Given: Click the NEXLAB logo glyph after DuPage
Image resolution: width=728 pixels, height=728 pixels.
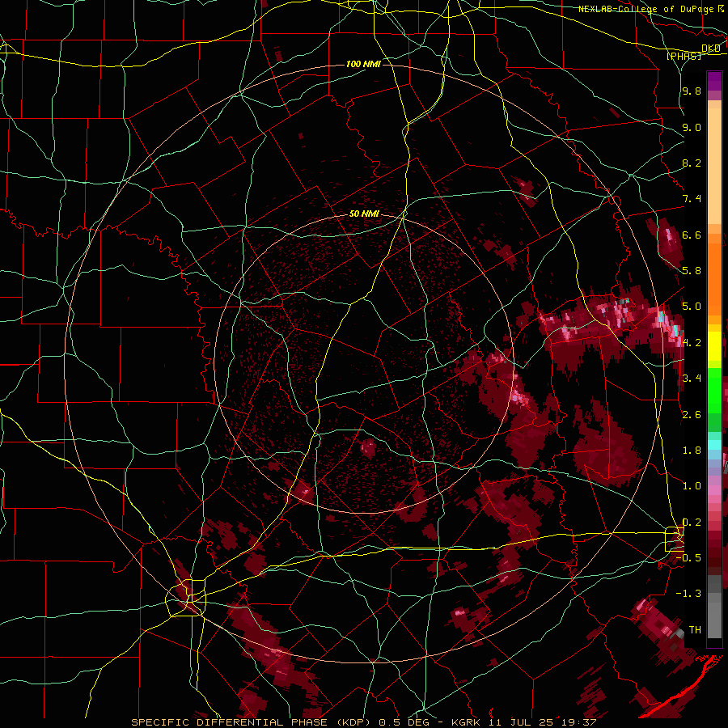Looking at the screenshot, I should (x=721, y=8).
